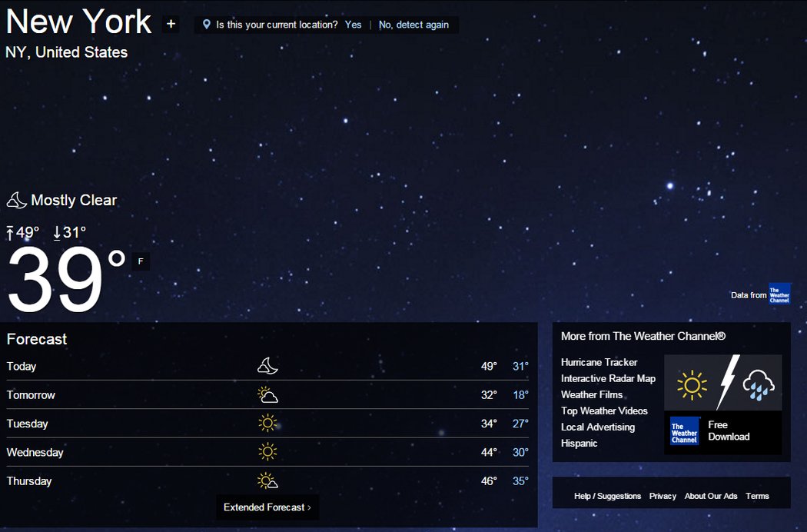Open the Hurricane Tracker link

599,362
